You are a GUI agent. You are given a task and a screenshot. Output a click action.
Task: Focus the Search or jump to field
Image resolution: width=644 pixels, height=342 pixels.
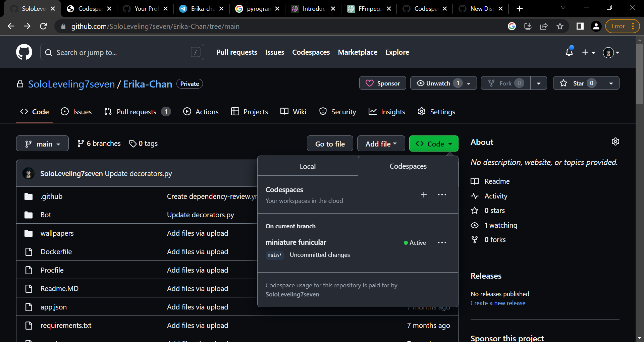point(122,52)
